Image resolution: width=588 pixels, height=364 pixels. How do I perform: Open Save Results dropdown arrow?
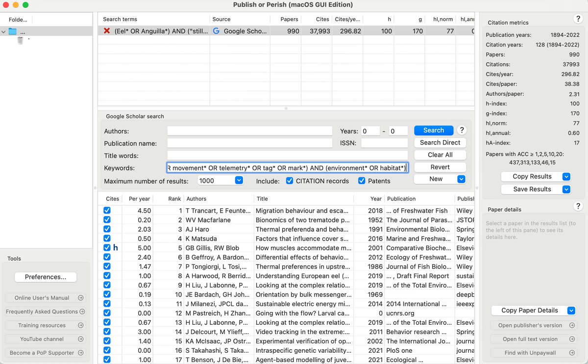(x=566, y=189)
